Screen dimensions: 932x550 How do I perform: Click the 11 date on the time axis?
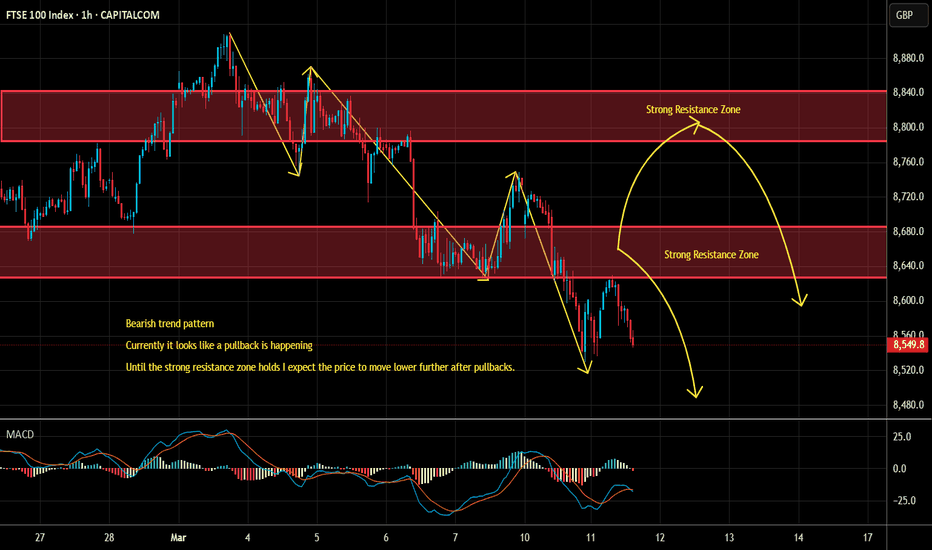pyautogui.click(x=590, y=538)
